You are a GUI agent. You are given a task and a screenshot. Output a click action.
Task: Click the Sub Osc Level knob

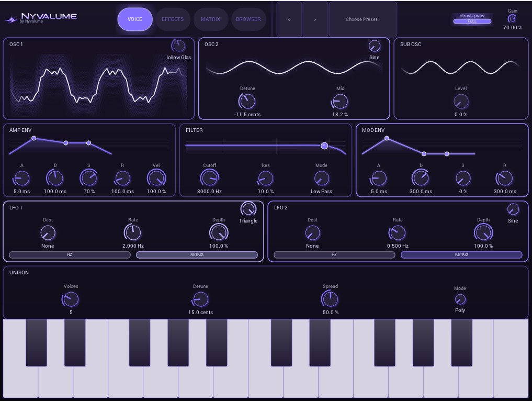pyautogui.click(x=461, y=101)
